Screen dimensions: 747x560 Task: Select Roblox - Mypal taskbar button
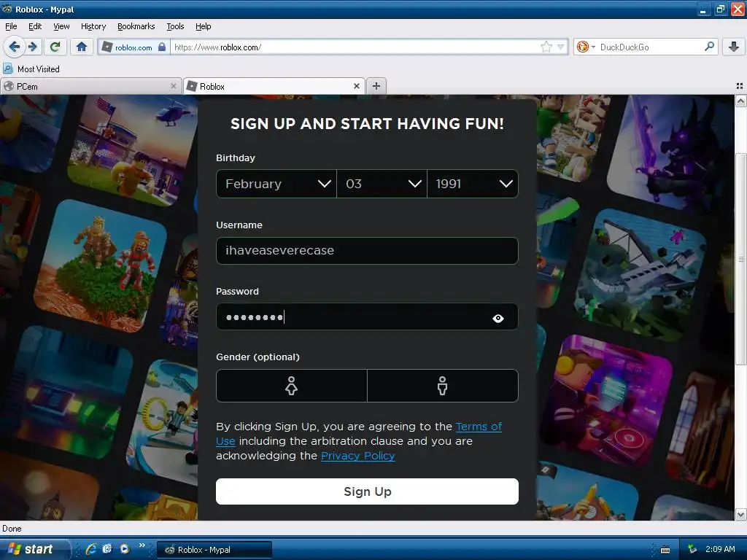pos(214,550)
